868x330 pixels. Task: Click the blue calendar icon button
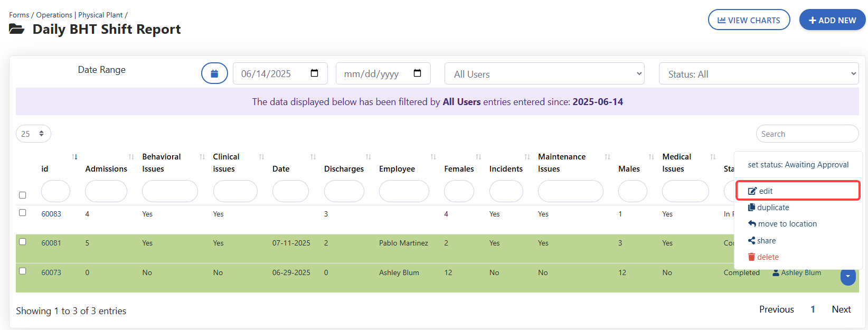pyautogui.click(x=214, y=73)
